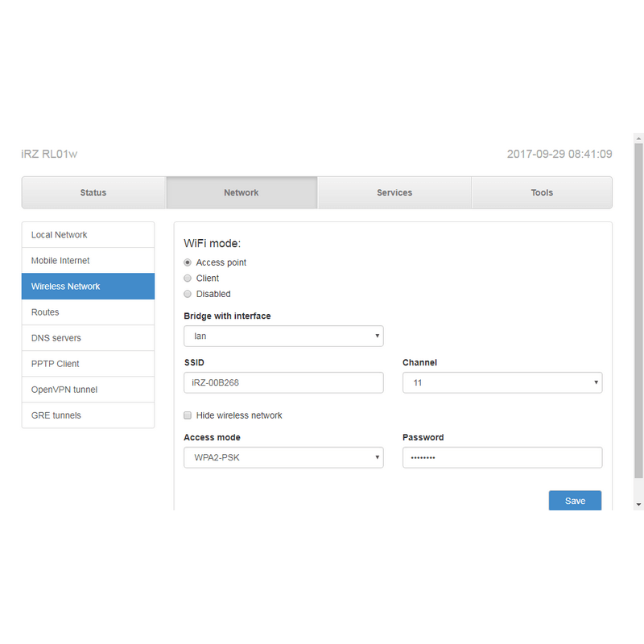Open the Access mode dropdown

(x=283, y=457)
